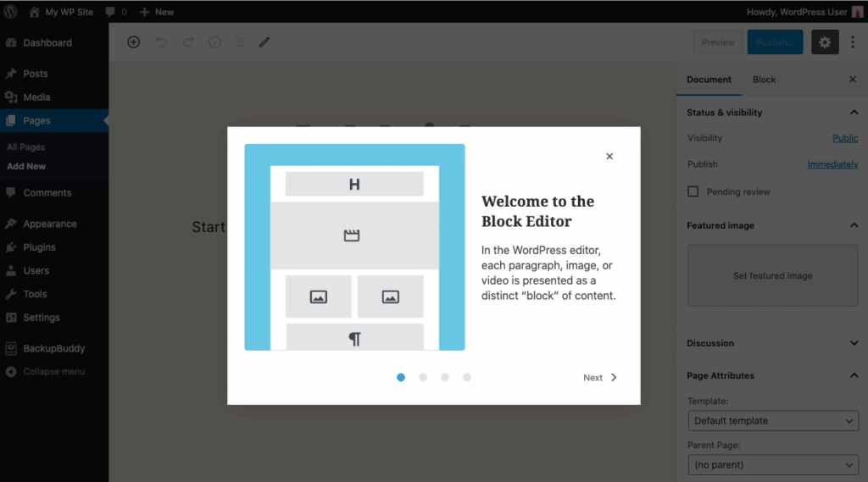Open My WP Site home link
Viewport: 868px width, 482px height.
[61, 12]
